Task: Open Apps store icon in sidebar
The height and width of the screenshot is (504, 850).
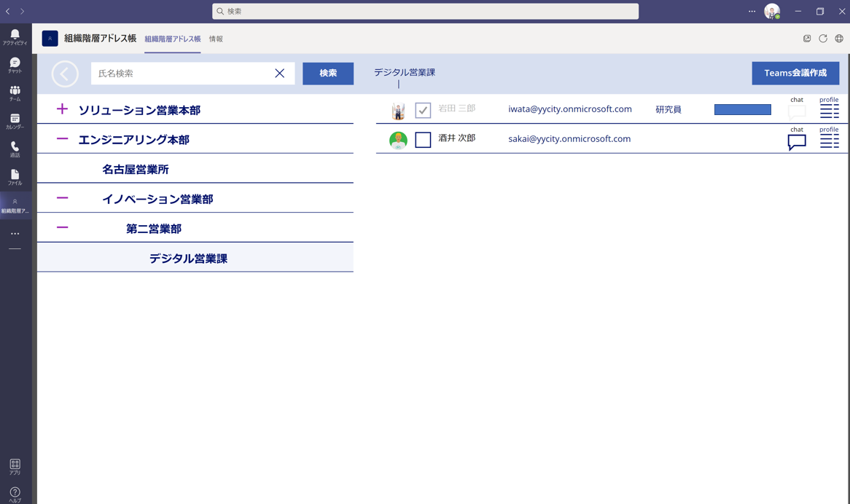Action: click(15, 467)
